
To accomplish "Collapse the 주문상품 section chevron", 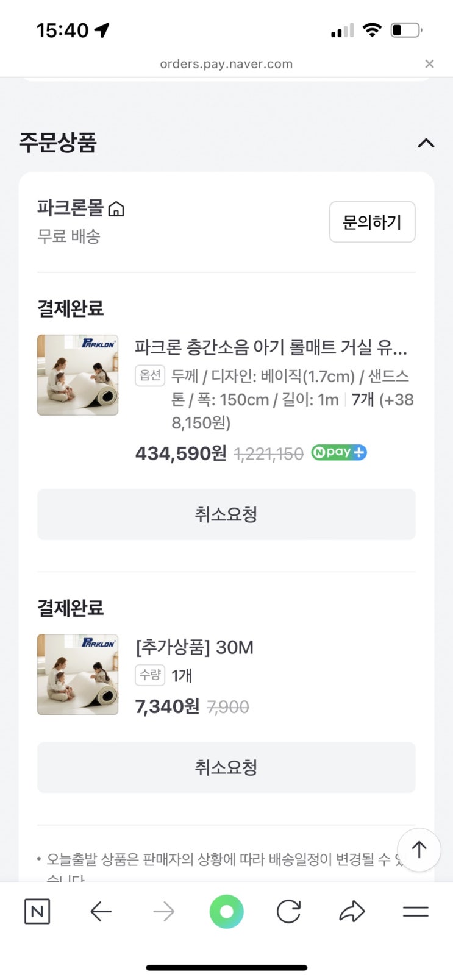I will [426, 143].
